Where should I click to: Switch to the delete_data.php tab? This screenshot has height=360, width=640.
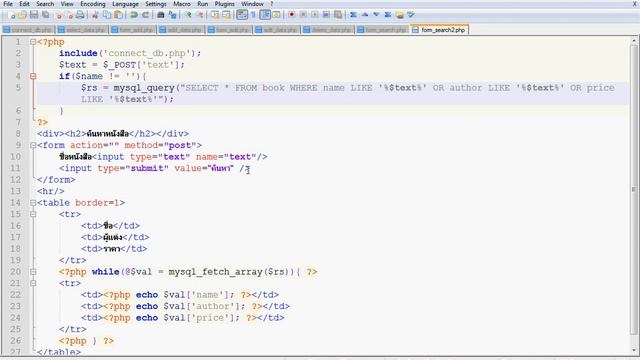click(328, 30)
